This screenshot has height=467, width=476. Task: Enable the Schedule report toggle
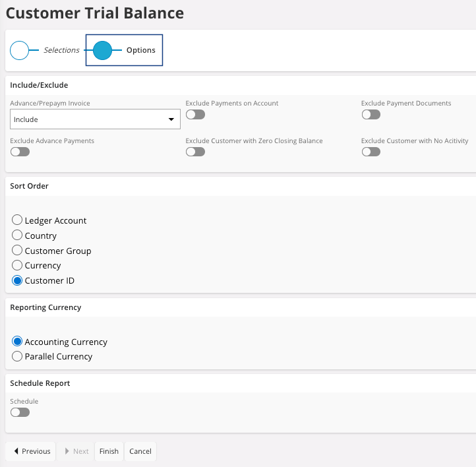click(x=20, y=412)
